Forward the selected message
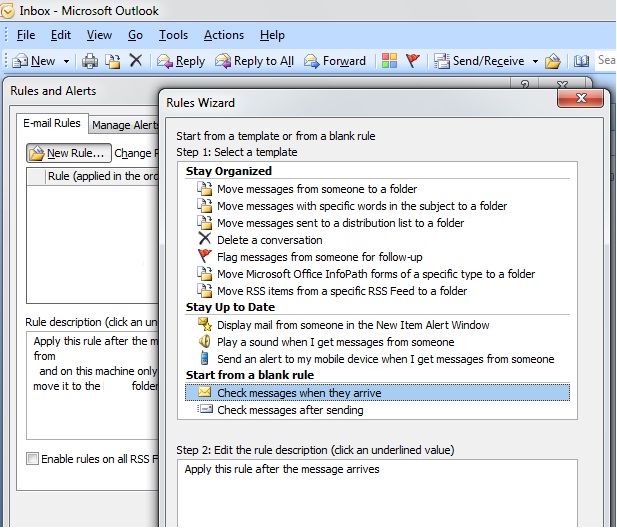 pyautogui.click(x=335, y=61)
